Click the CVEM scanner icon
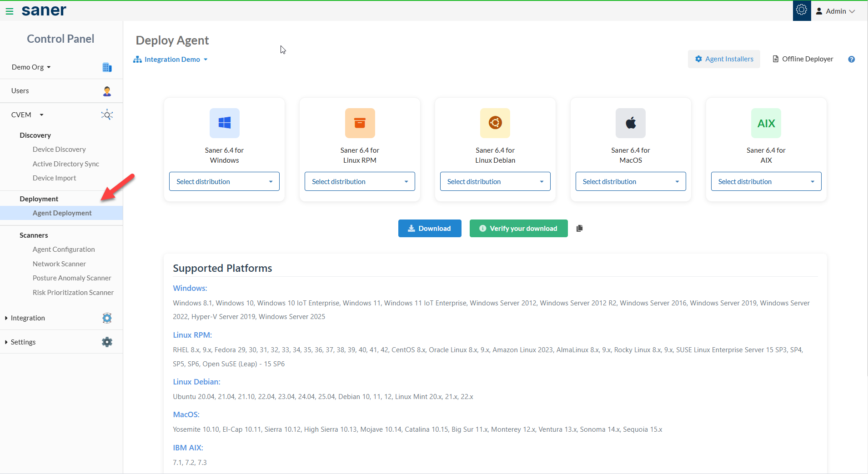 [x=107, y=115]
